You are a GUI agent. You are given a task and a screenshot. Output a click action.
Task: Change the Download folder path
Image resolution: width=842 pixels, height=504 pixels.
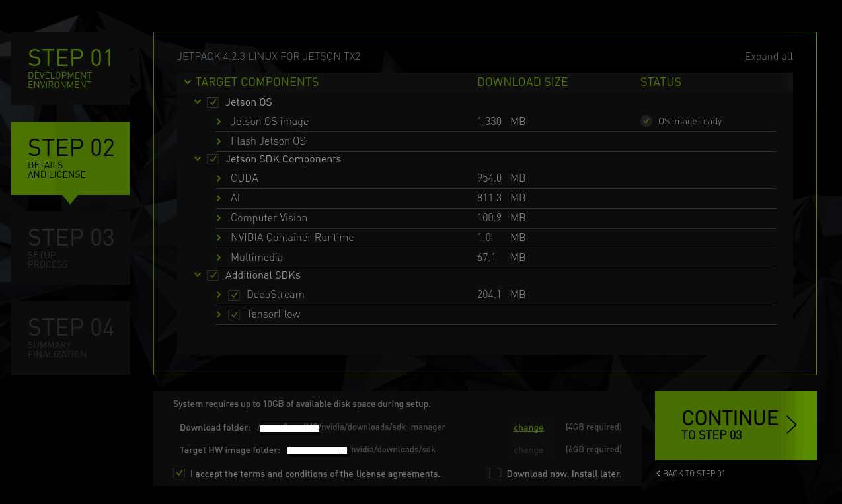[x=529, y=427]
